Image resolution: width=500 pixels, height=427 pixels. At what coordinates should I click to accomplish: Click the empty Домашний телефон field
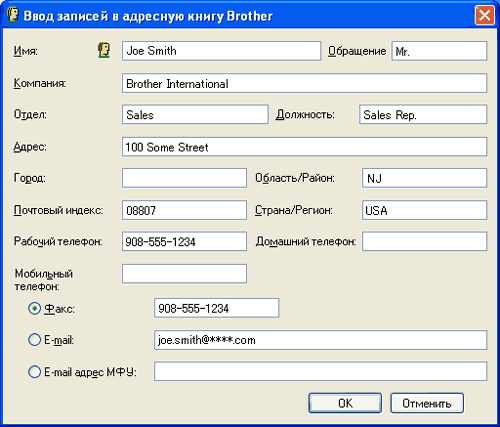[425, 241]
